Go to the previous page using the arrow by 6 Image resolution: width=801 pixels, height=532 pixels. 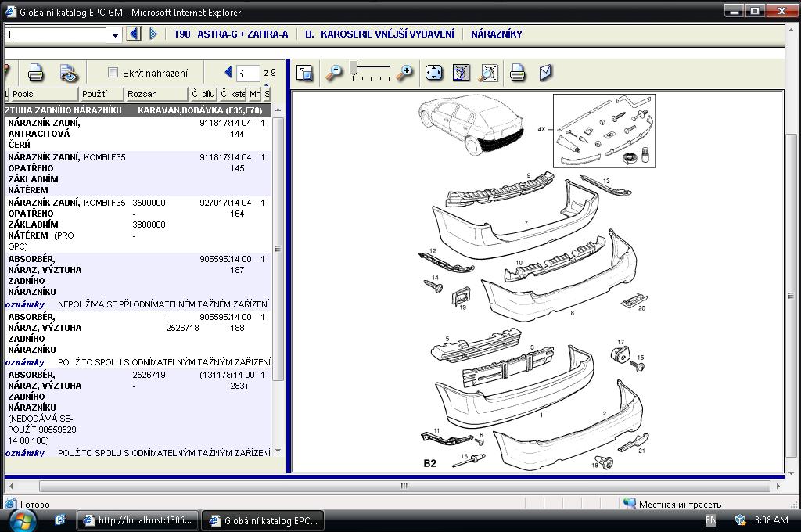tap(228, 73)
